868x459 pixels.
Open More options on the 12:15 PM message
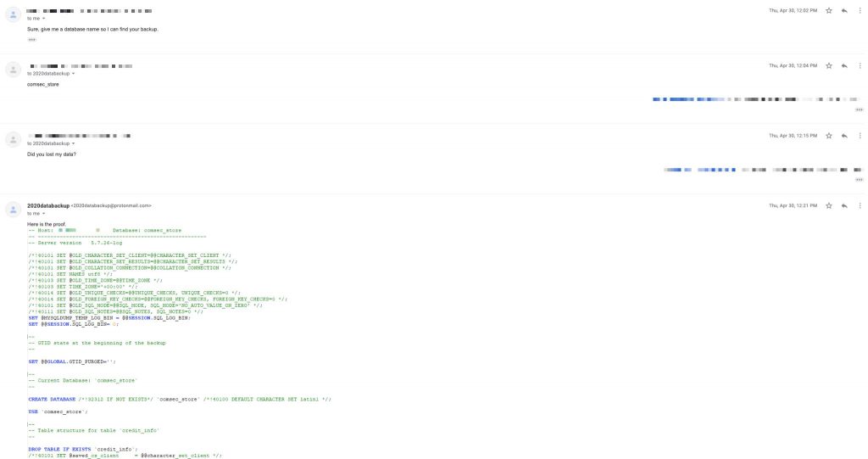(x=860, y=136)
